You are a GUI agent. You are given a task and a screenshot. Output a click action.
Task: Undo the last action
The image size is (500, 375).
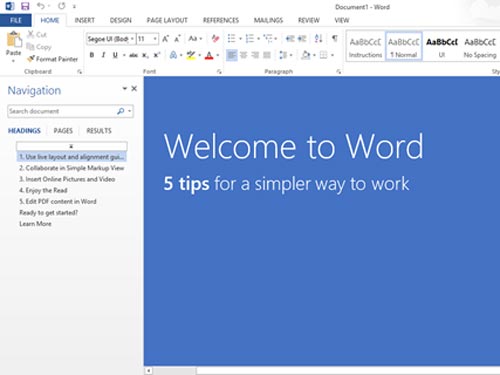41,6
